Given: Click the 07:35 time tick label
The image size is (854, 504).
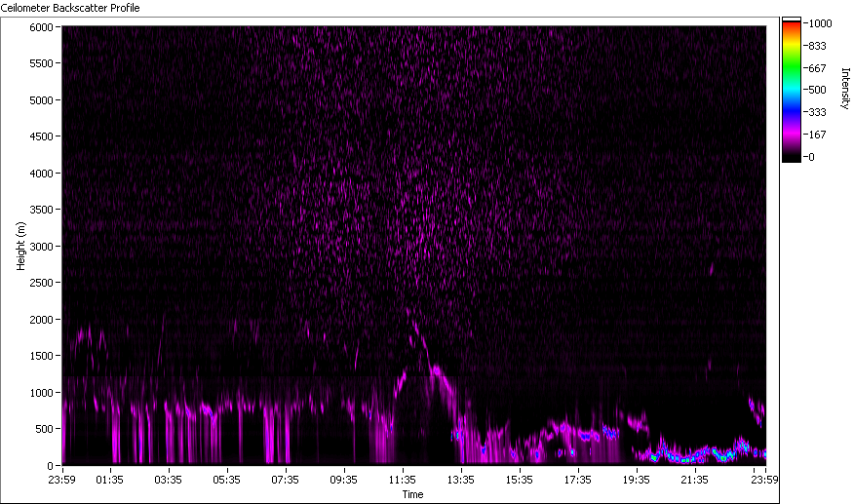Looking at the screenshot, I should (x=286, y=480).
